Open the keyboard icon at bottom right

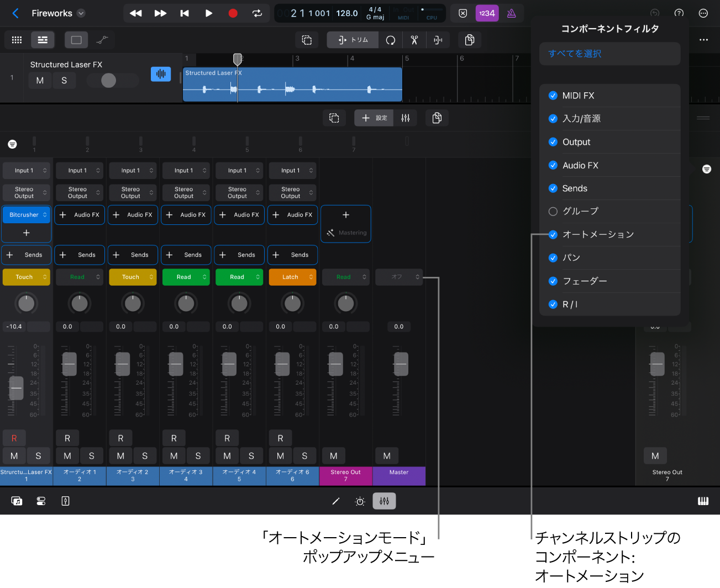click(x=703, y=501)
